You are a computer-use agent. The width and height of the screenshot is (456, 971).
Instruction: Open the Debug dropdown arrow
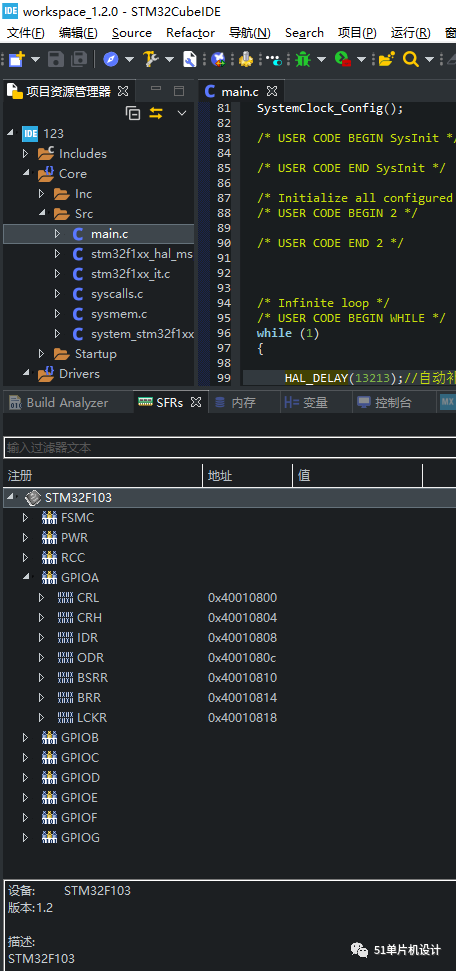click(321, 59)
